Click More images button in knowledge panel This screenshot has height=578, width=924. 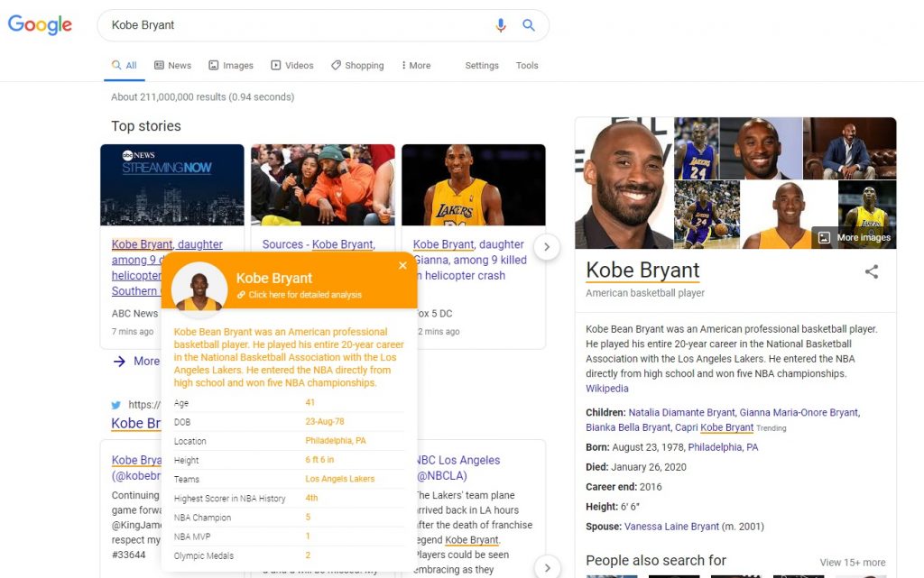point(855,238)
